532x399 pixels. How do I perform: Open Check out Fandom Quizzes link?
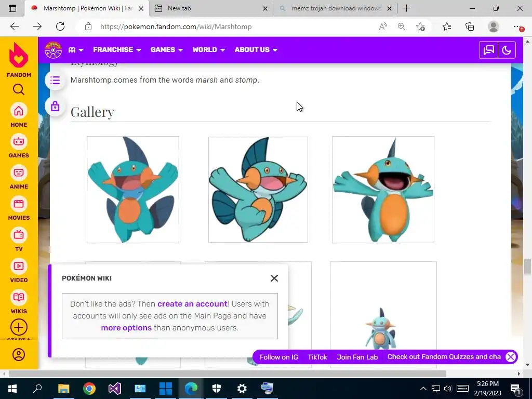[444, 357]
